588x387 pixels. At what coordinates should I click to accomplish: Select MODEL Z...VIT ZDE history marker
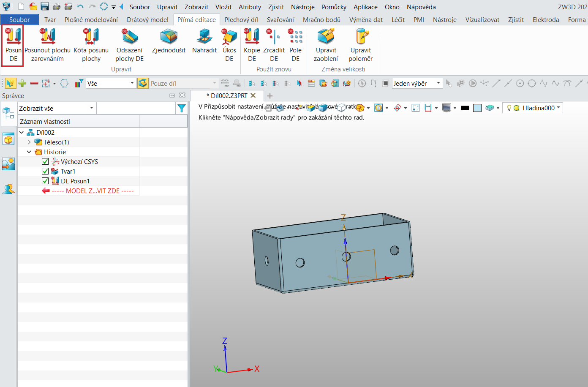pos(88,191)
